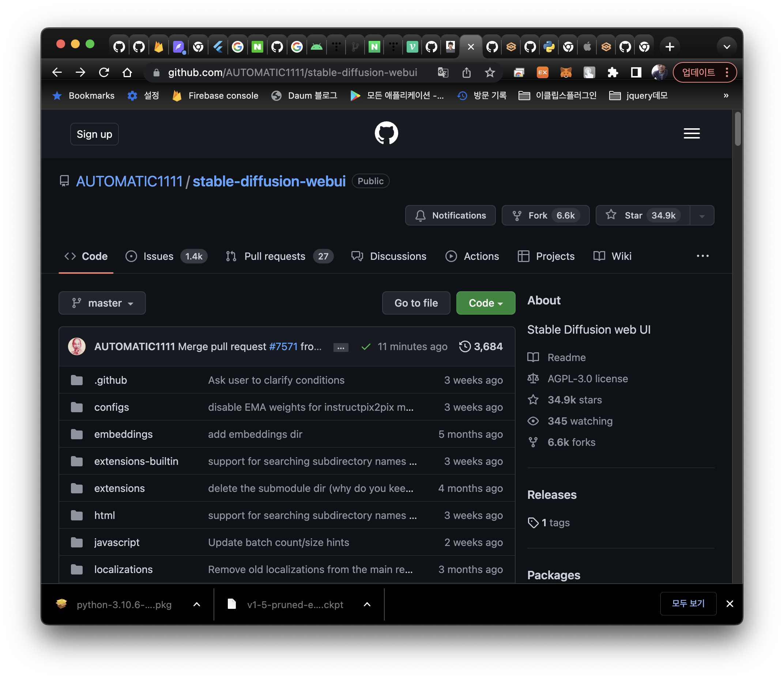Open the green Code dropdown button

[x=486, y=303]
